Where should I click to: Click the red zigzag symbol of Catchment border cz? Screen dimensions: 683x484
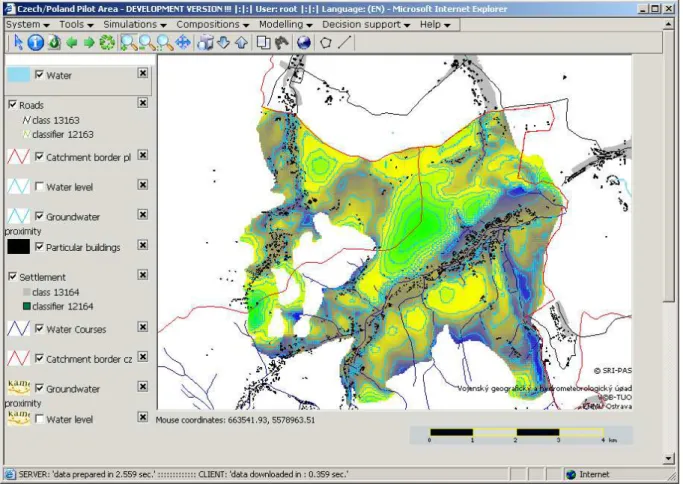point(18,358)
